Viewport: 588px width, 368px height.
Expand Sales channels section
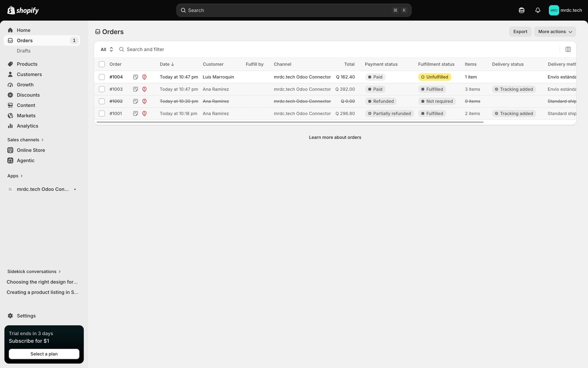[x=26, y=140]
